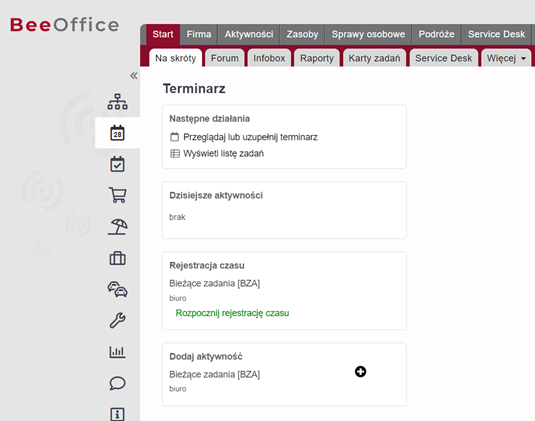Open the suitcase travel sidebar icon
535x421 pixels.
pos(117,258)
